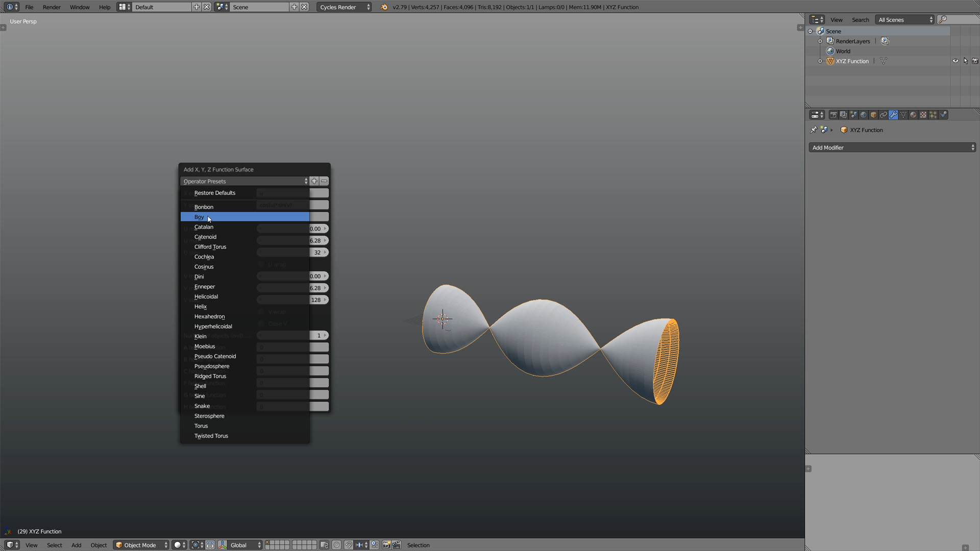This screenshot has height=551, width=980.
Task: Remove operator preset with minus button
Action: point(324,181)
